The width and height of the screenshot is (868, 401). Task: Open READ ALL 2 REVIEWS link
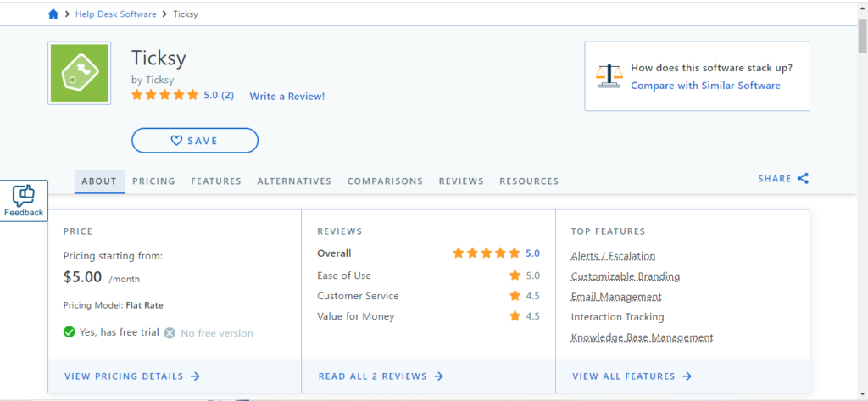pos(381,376)
